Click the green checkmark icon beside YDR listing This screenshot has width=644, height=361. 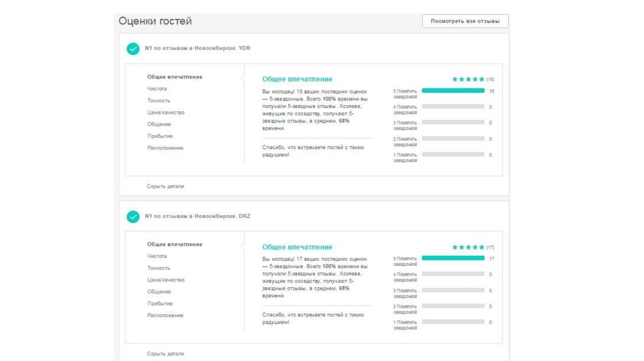click(133, 48)
